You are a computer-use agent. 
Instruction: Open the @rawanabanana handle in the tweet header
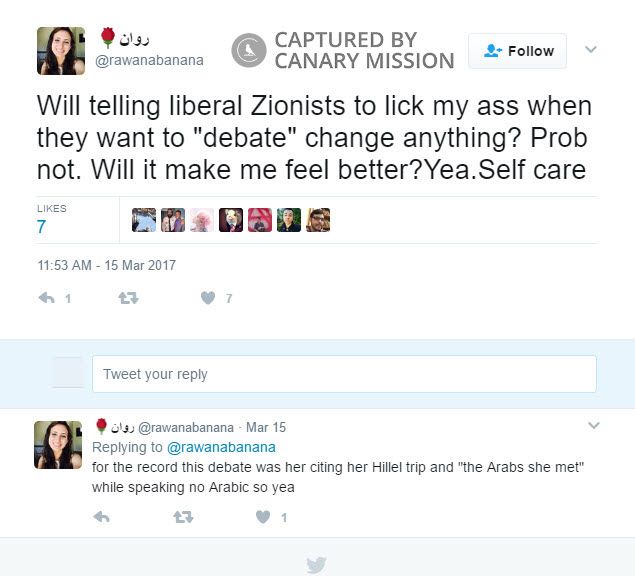point(149,60)
